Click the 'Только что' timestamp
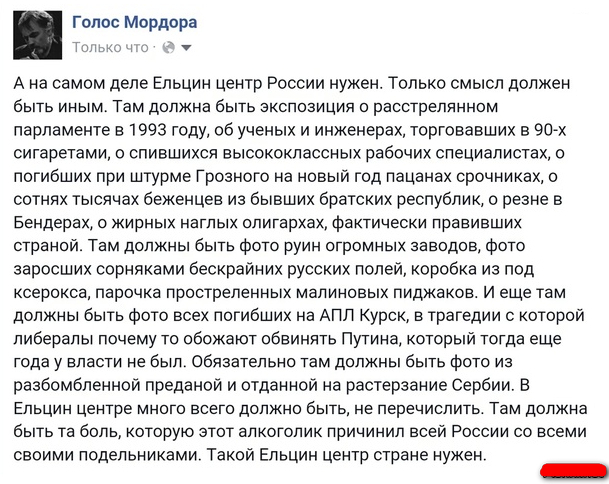Image resolution: width=609 pixels, height=484 pixels. pos(111,47)
